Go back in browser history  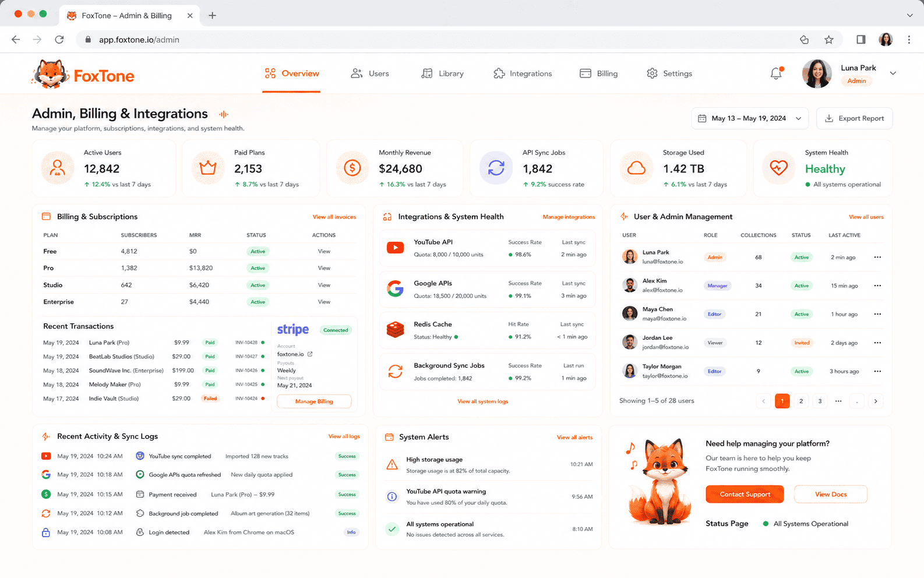pos(16,40)
